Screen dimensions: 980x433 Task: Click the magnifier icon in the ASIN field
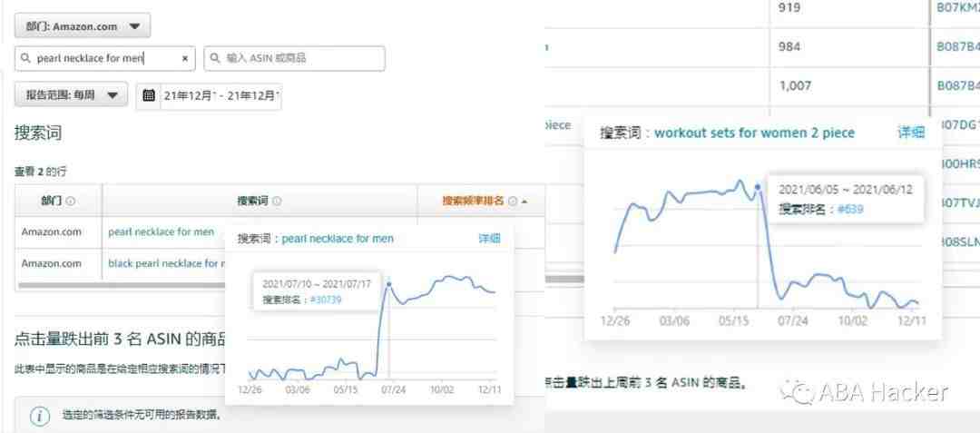point(215,58)
